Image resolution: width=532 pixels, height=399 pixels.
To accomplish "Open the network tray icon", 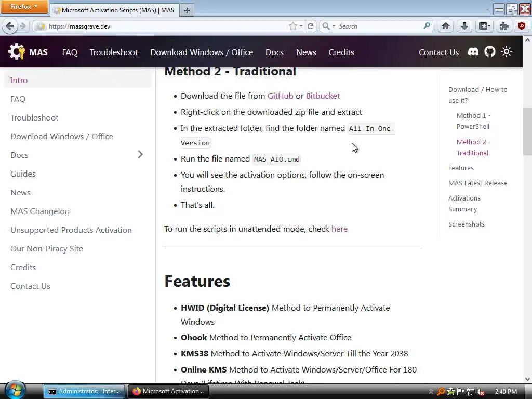I will [x=470, y=392].
